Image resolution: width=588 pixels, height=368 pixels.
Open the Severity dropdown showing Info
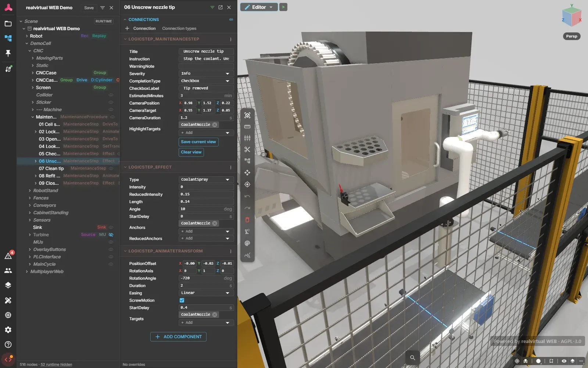[x=206, y=74]
